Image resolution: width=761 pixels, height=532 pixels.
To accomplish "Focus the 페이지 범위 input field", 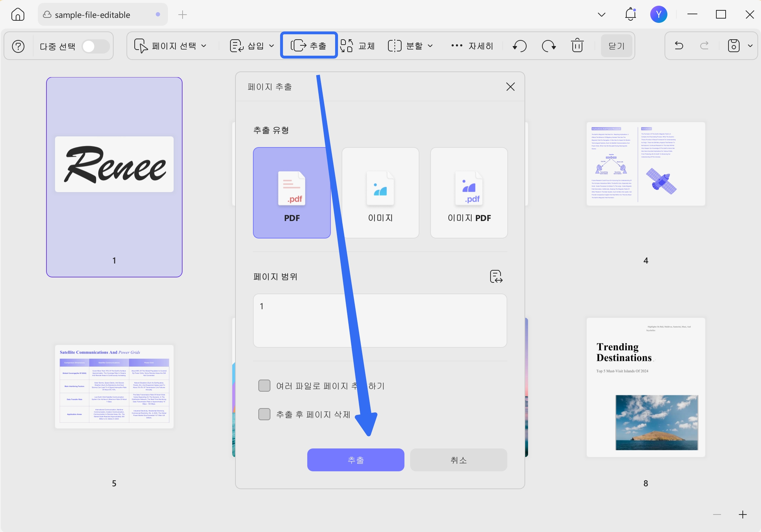I will [x=380, y=321].
